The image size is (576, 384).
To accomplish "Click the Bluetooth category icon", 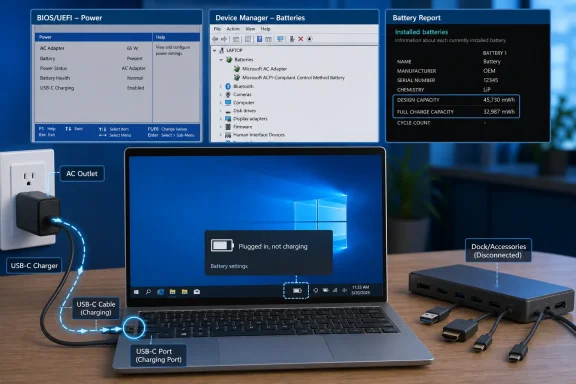I will [228, 86].
